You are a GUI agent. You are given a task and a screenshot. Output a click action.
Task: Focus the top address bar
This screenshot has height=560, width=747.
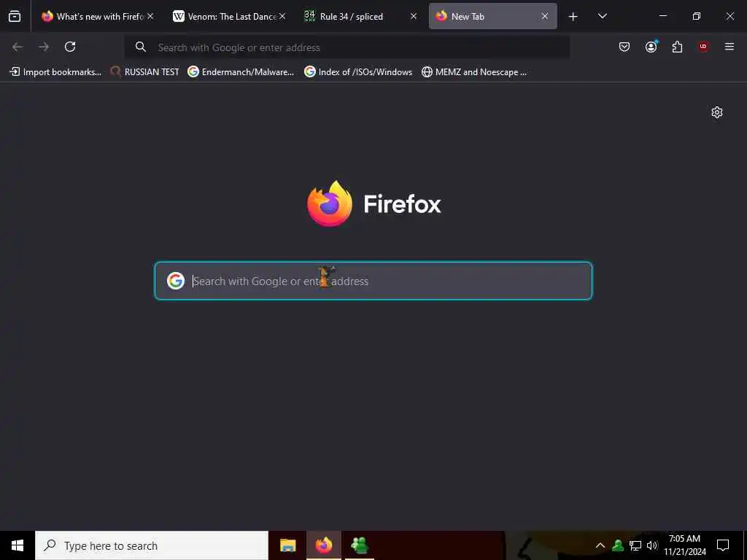tap(347, 47)
